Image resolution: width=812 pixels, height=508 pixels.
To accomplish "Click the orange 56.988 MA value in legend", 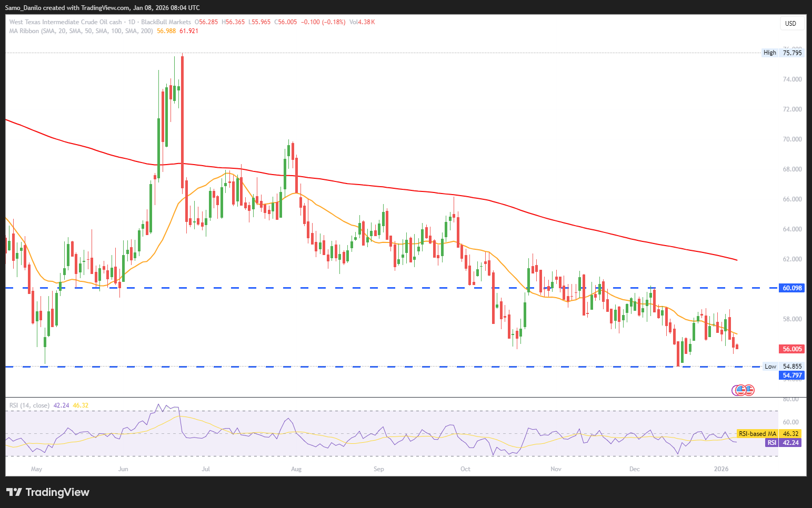I will 166,31.
